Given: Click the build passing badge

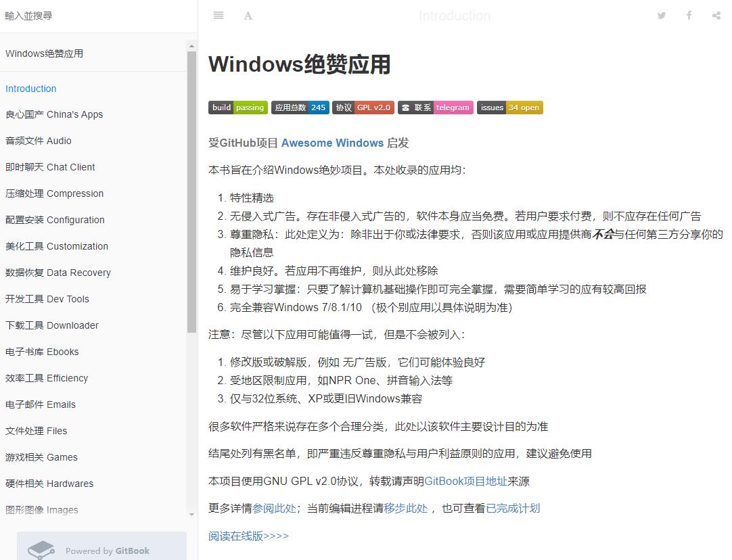Looking at the screenshot, I should click(237, 108).
